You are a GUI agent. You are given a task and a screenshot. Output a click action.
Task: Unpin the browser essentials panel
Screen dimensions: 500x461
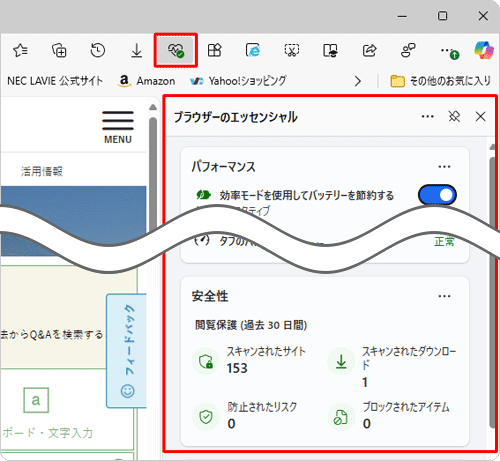[454, 117]
